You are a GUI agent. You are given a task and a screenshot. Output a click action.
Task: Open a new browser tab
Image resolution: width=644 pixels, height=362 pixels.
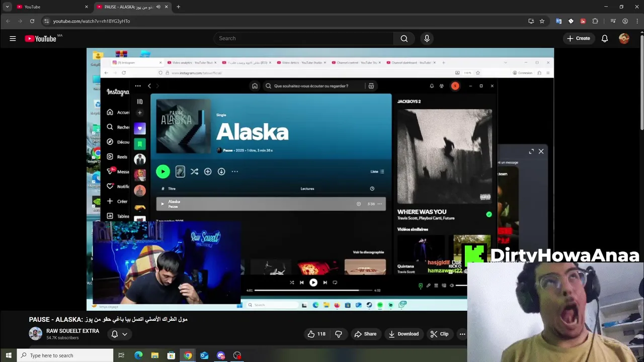coord(178,7)
